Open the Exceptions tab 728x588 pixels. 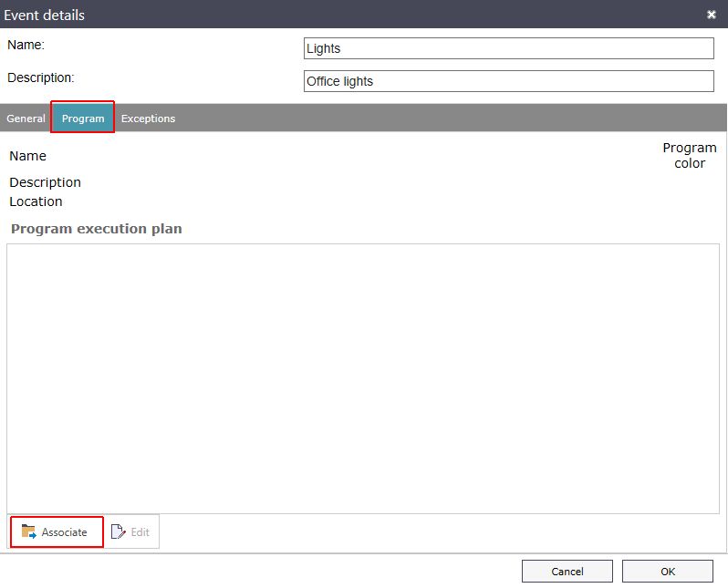point(148,119)
